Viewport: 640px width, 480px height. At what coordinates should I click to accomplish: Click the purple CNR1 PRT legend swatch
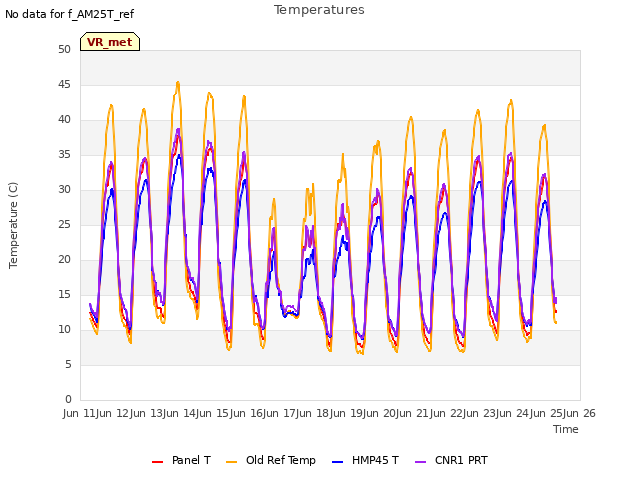[x=420, y=462]
